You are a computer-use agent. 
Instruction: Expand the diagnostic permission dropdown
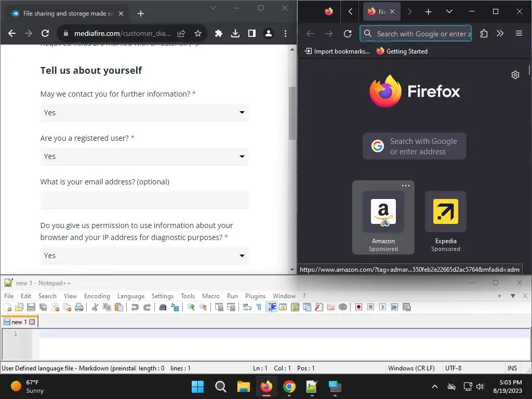[x=144, y=256]
